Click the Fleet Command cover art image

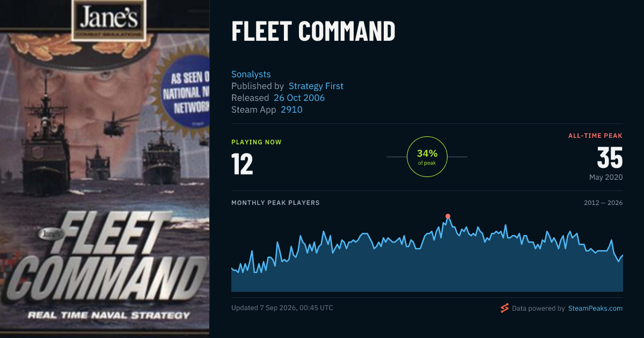(x=105, y=169)
